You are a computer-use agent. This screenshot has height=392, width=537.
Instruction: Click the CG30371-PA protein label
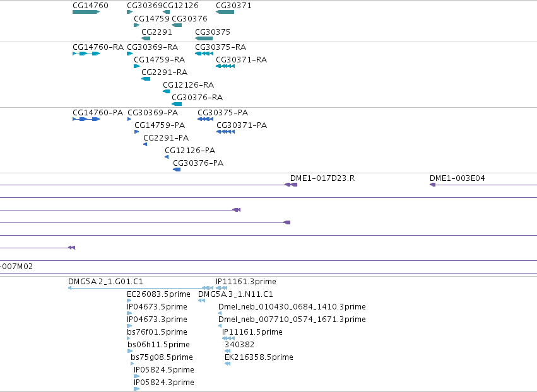pyautogui.click(x=242, y=125)
